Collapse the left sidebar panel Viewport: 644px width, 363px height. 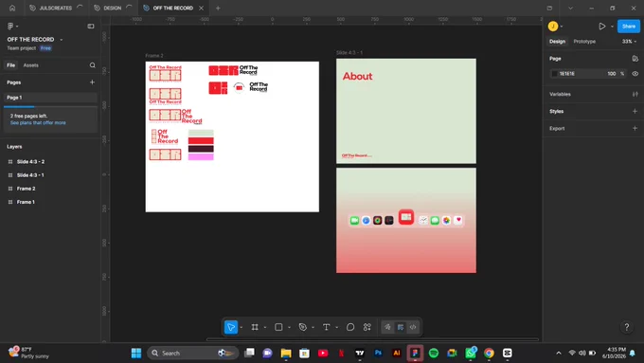click(x=91, y=26)
